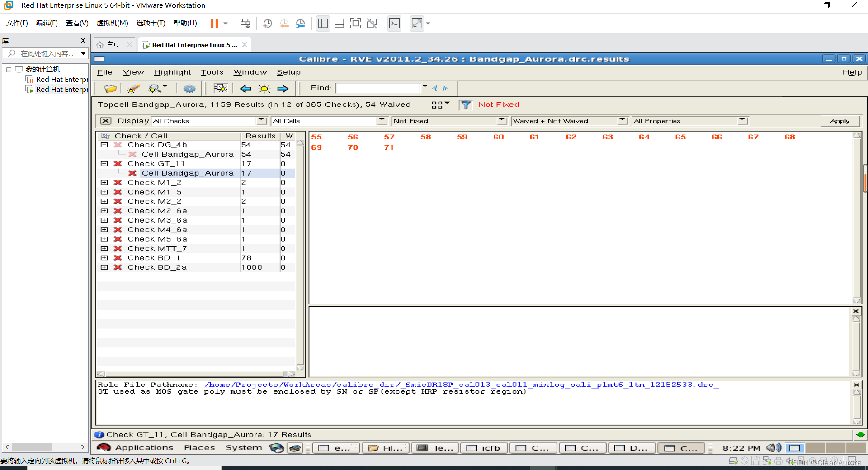Collapse the Check DG_4b tree node
Viewport: 868px width, 470px height.
point(104,145)
